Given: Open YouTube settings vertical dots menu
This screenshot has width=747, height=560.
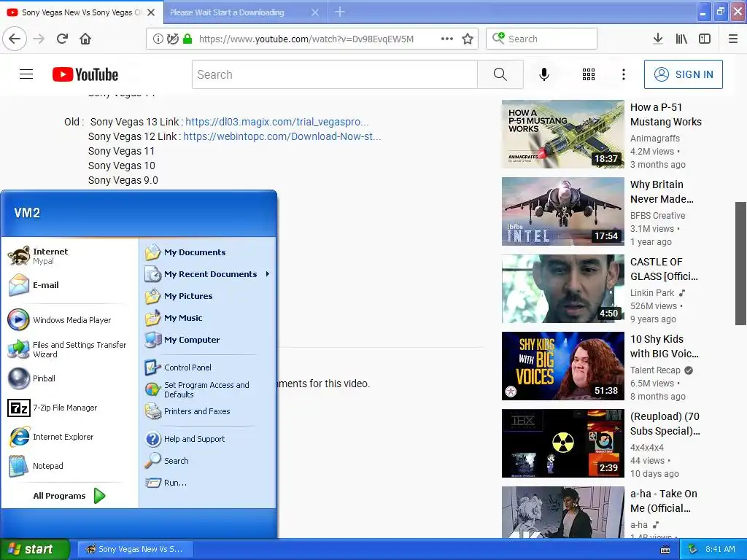Looking at the screenshot, I should 624,74.
